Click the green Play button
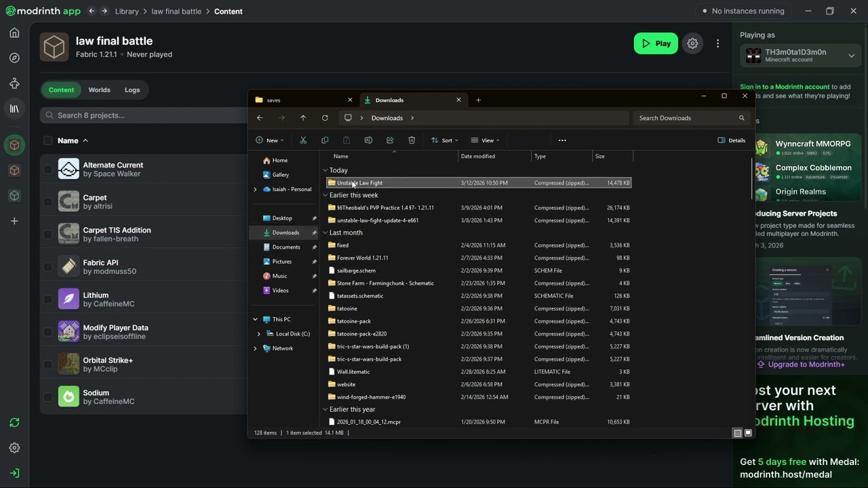This screenshot has height=488, width=868. 656,43
